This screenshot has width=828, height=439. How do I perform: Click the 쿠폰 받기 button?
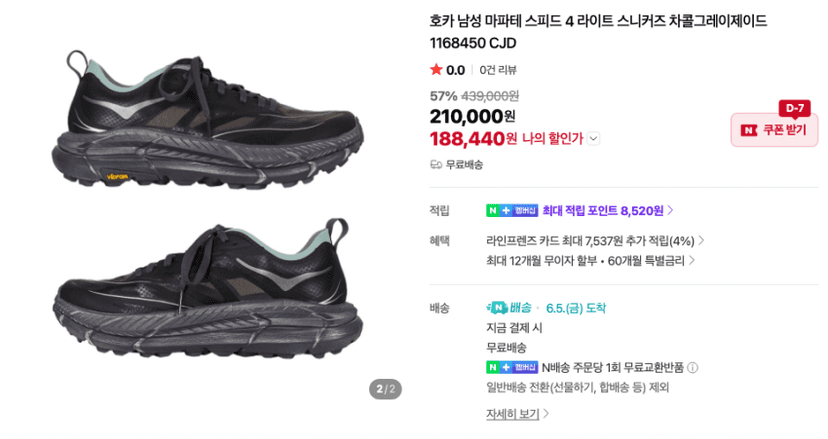[774, 130]
